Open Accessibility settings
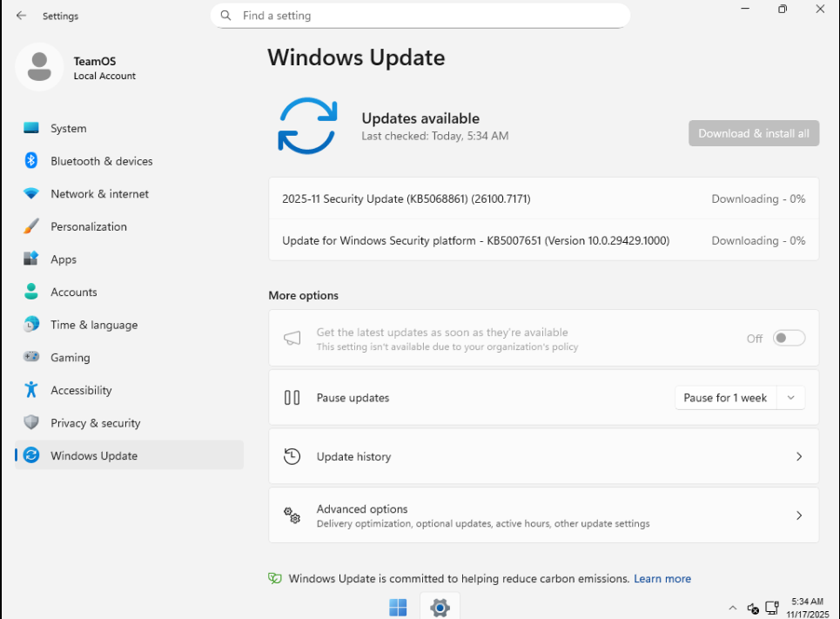This screenshot has width=840, height=619. coord(129,390)
